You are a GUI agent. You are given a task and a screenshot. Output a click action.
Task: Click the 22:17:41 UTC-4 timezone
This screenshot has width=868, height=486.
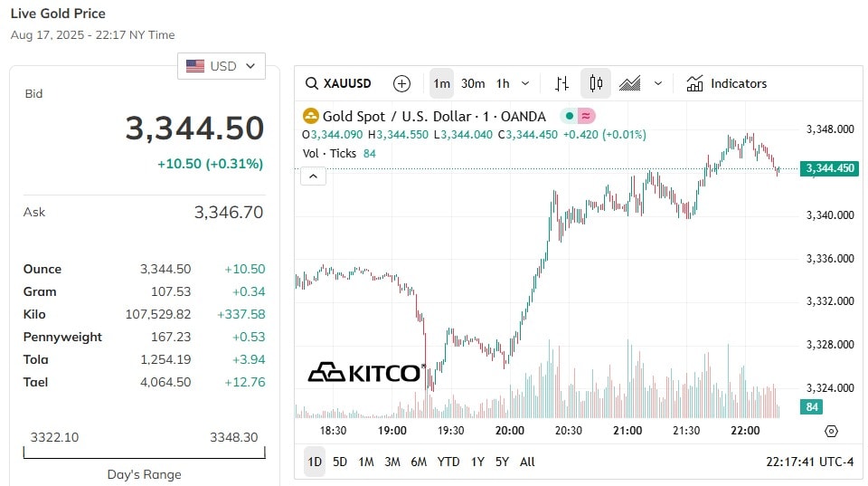(810, 462)
